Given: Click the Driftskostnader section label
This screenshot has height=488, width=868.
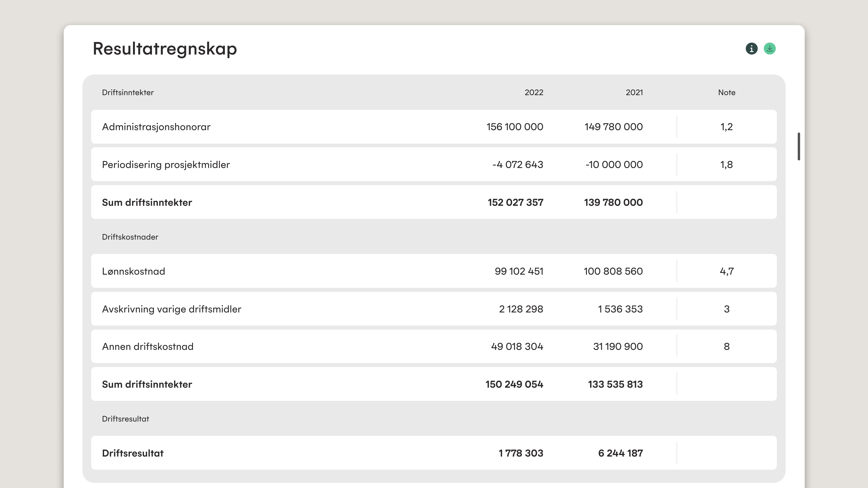Looking at the screenshot, I should tap(130, 237).
